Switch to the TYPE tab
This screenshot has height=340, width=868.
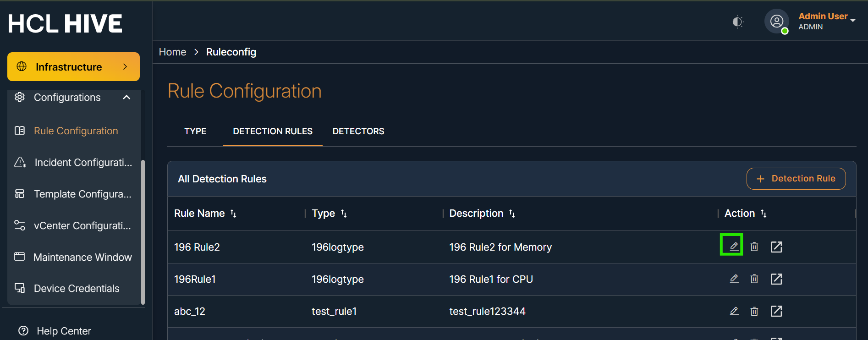[195, 132]
